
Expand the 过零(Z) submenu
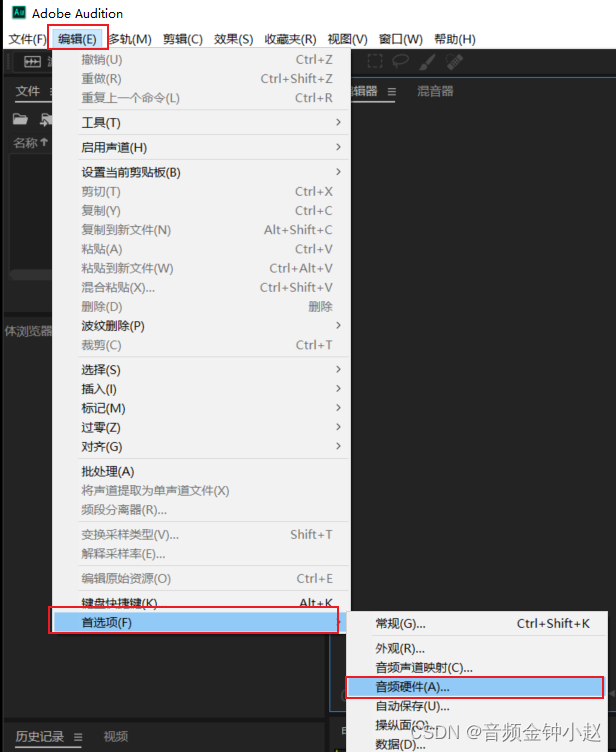(x=201, y=427)
